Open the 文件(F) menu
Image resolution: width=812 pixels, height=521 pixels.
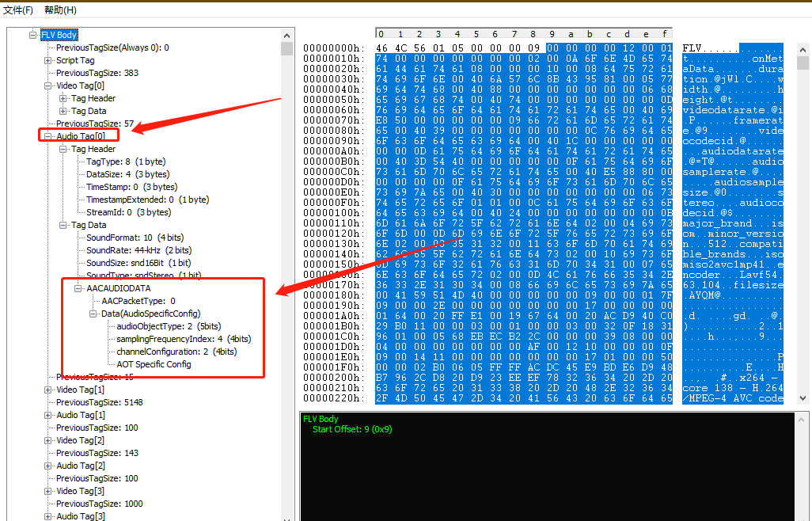pyautogui.click(x=18, y=10)
